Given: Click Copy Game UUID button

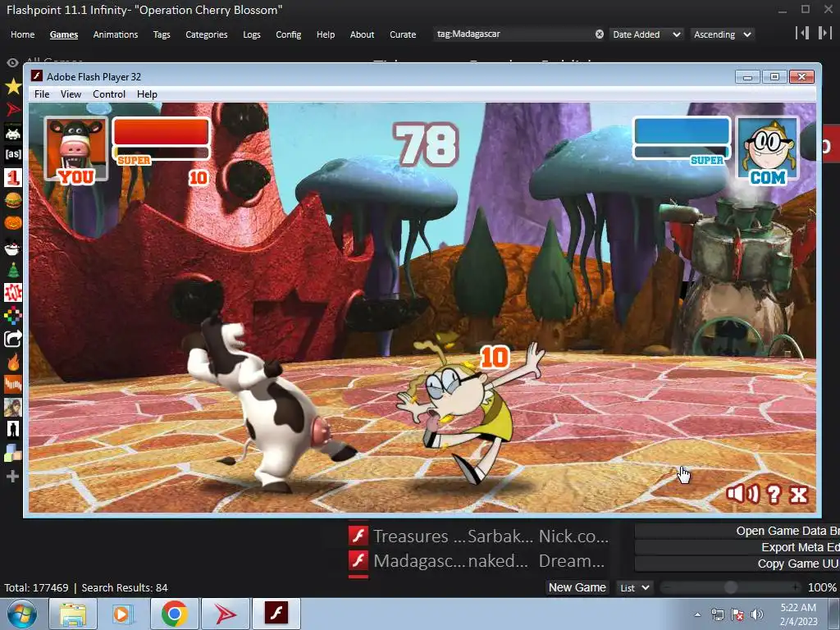Looking at the screenshot, I should tap(737, 564).
